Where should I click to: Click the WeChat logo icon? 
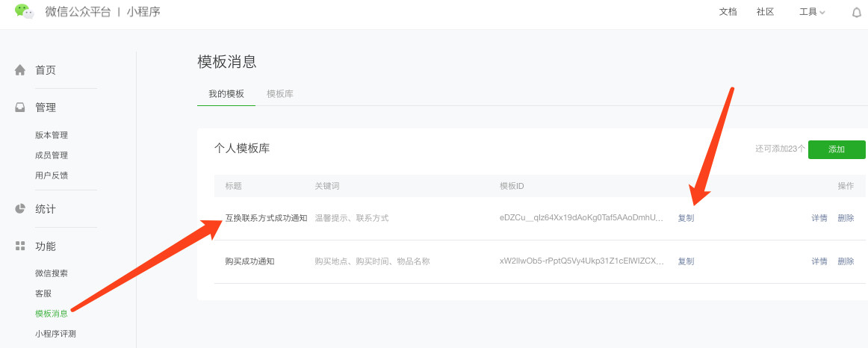coord(25,11)
